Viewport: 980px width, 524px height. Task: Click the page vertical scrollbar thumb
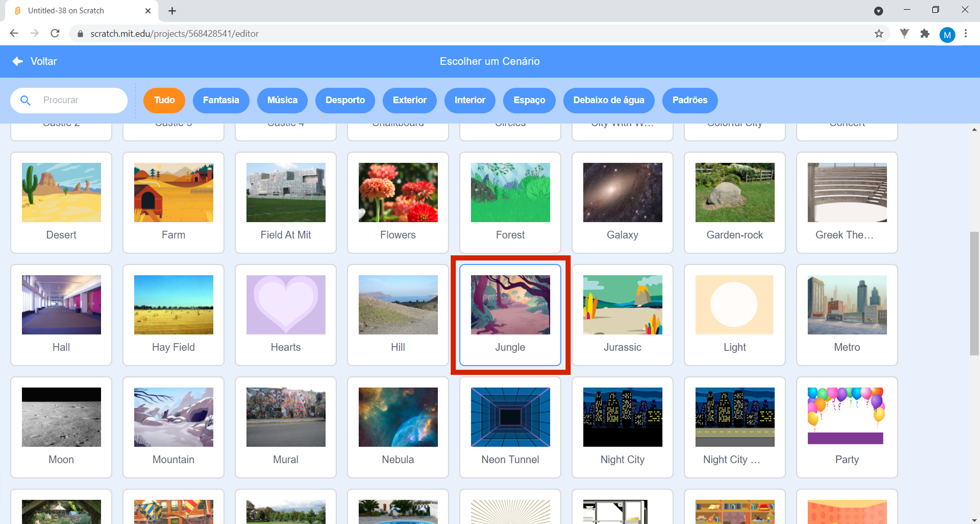point(974,294)
